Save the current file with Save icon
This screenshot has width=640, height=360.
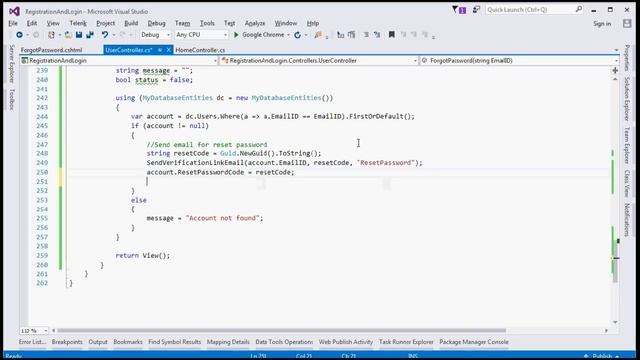(79, 35)
